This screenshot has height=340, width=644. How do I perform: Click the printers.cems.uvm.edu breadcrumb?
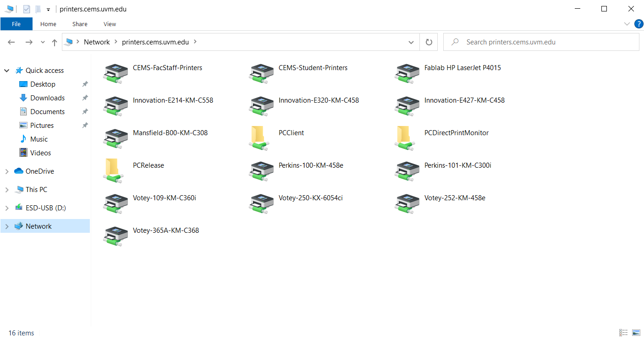click(155, 42)
